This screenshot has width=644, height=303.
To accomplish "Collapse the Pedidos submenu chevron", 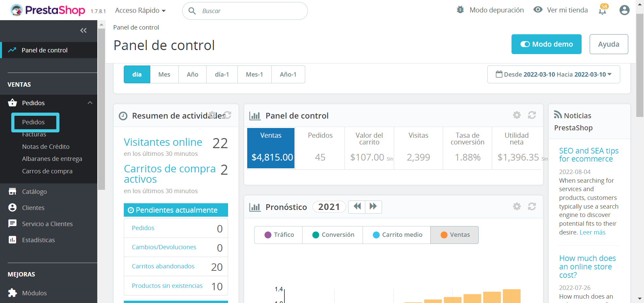I will (x=90, y=103).
